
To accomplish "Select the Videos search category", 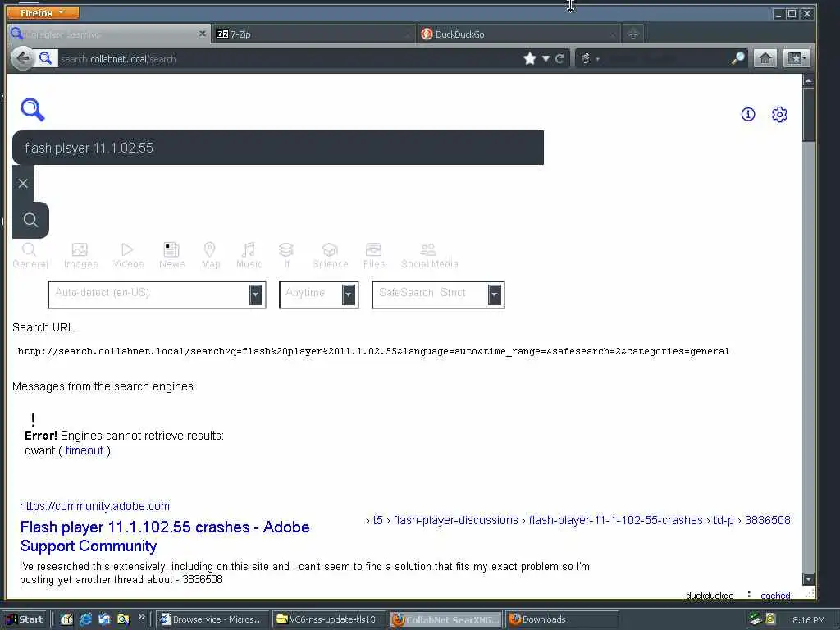I will click(x=128, y=256).
